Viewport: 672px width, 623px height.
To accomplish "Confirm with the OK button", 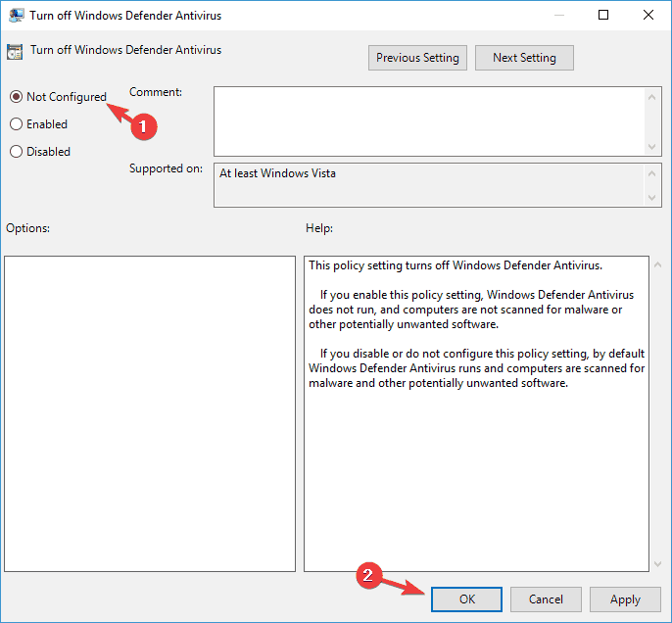I will click(x=466, y=599).
